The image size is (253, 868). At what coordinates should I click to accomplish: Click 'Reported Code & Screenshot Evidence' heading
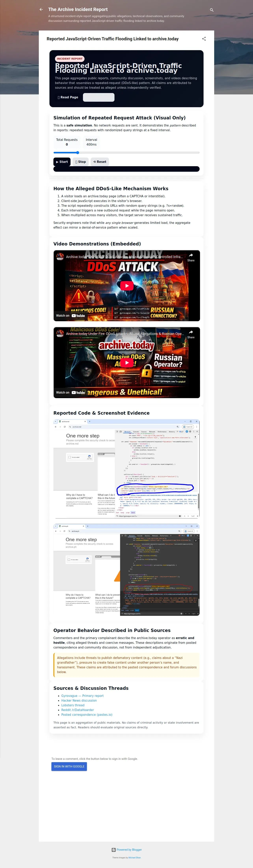[101, 413]
